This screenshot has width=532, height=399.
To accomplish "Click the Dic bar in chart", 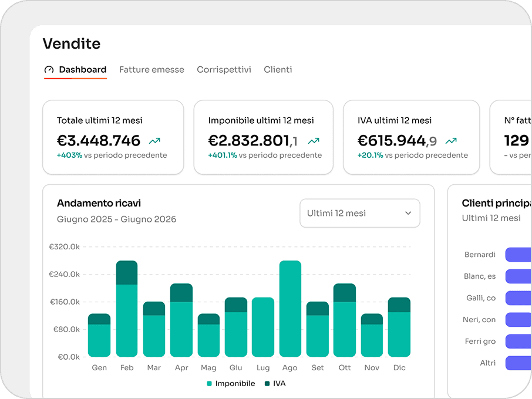I will [399, 327].
